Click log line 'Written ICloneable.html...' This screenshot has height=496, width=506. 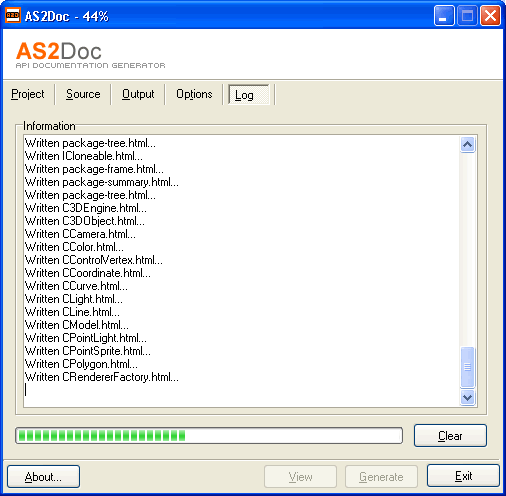coord(84,156)
